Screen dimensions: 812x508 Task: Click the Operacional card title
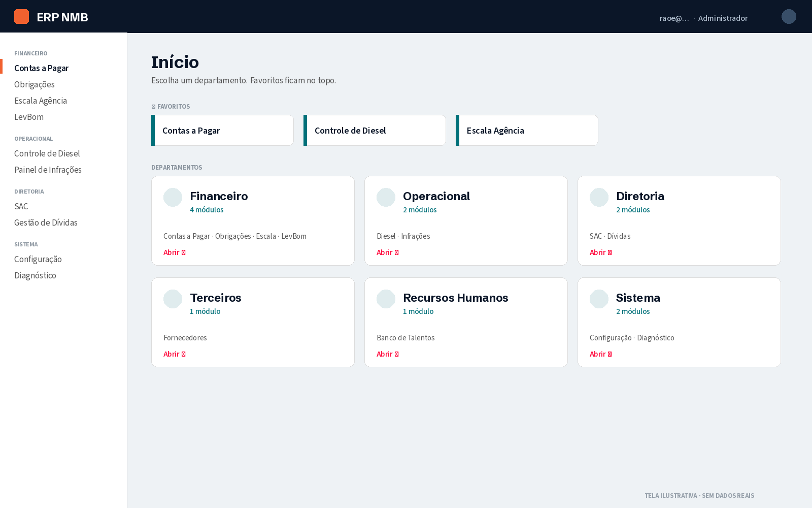point(436,196)
